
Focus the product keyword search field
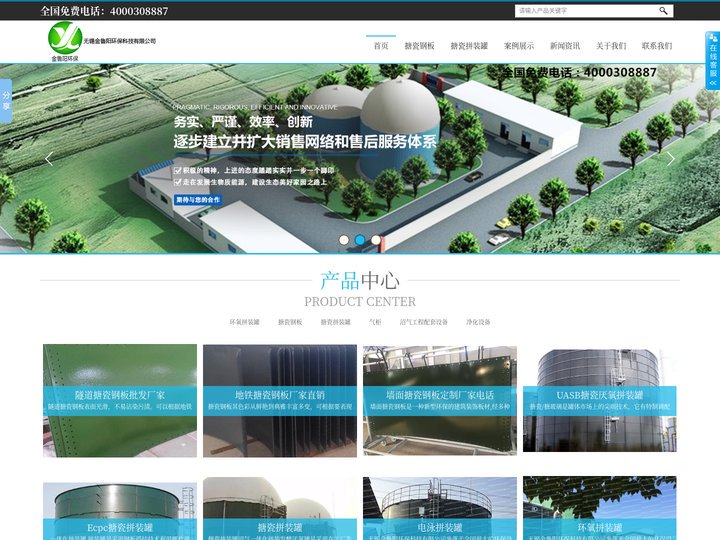point(586,11)
